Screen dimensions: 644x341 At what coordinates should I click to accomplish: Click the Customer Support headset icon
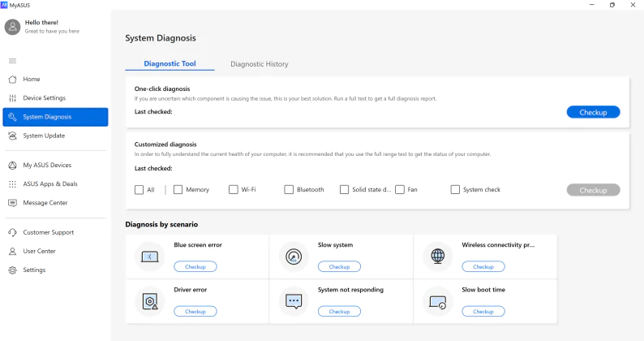click(13, 232)
